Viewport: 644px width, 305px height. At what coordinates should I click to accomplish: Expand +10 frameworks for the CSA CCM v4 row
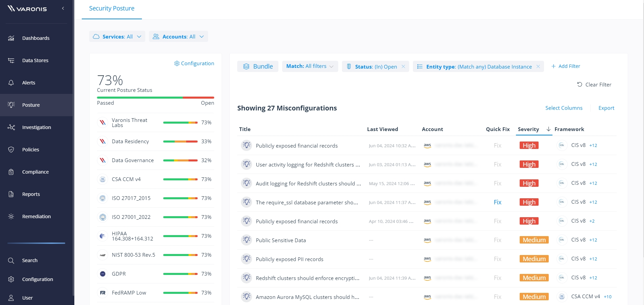(x=608, y=297)
